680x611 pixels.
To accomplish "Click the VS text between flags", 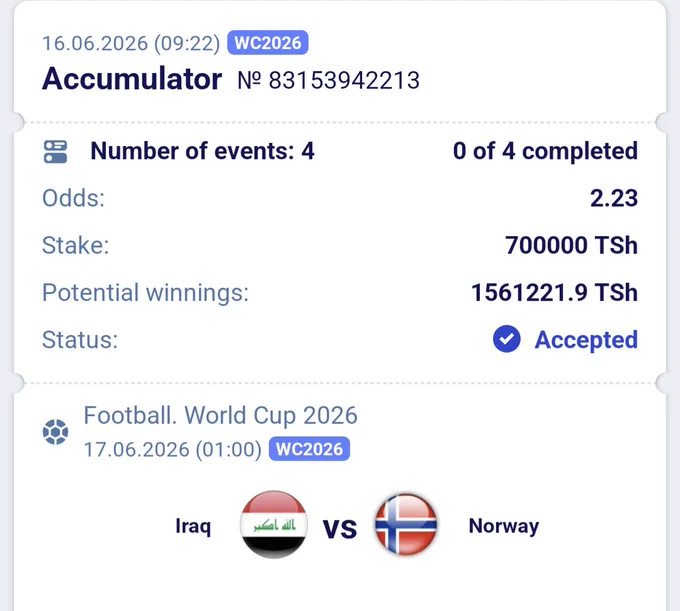I will click(340, 529).
